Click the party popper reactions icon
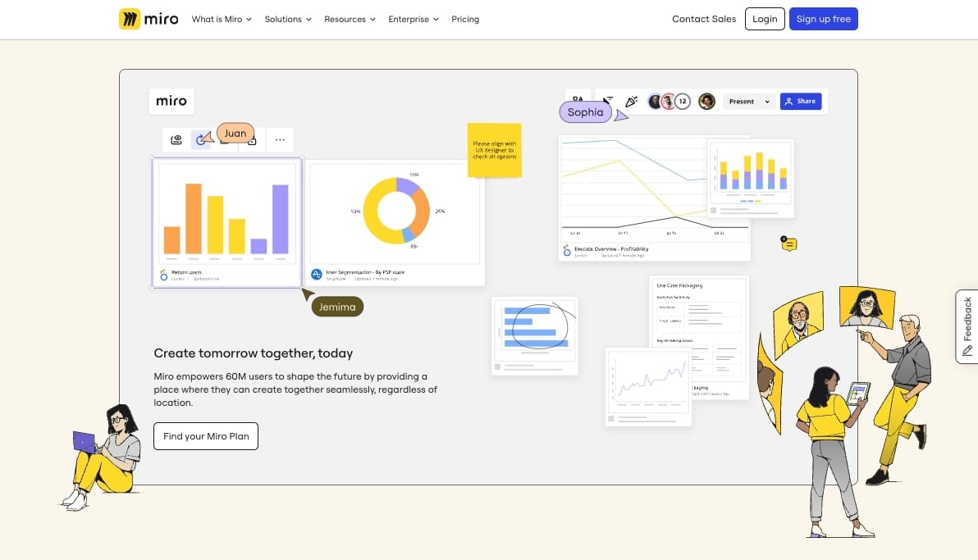 [x=631, y=102]
